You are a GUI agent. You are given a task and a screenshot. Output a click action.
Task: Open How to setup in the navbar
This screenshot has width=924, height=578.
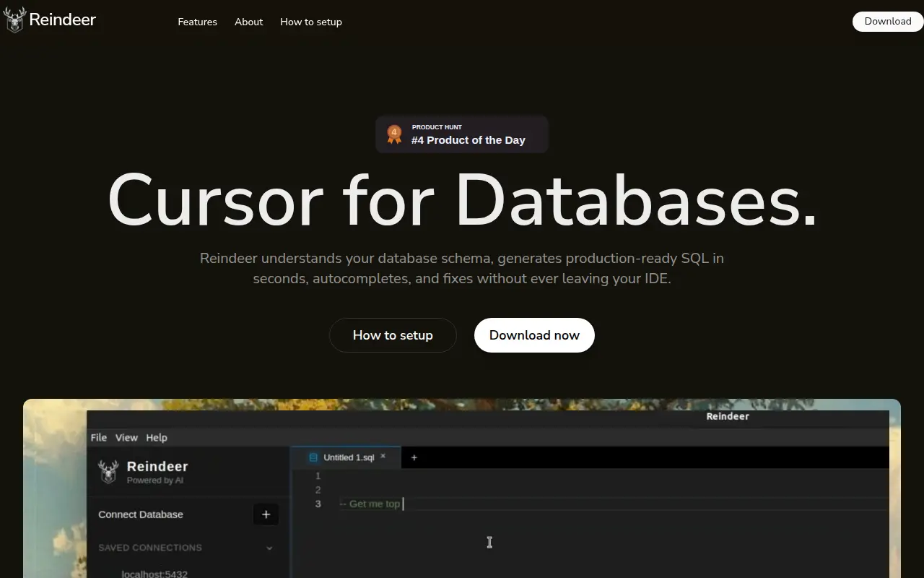click(x=311, y=22)
